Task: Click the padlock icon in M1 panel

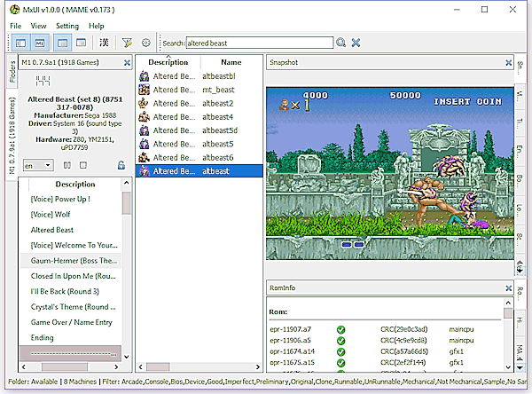Action: (121, 165)
